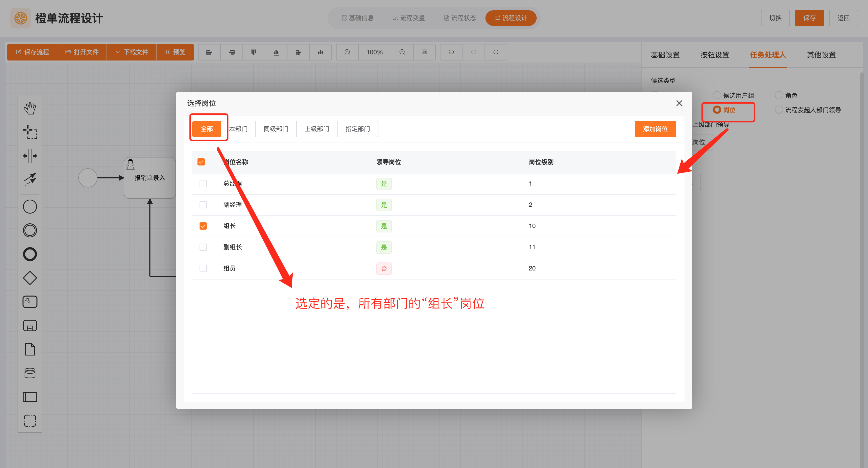The width and height of the screenshot is (868, 468).
Task: Switch to 指定部门 department filter
Action: click(357, 129)
